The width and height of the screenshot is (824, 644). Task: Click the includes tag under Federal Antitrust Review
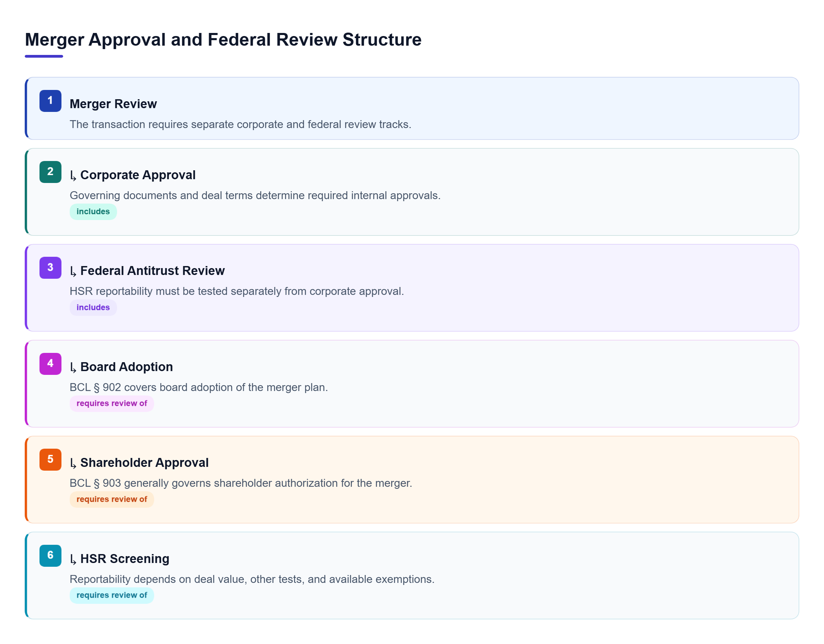coord(93,308)
